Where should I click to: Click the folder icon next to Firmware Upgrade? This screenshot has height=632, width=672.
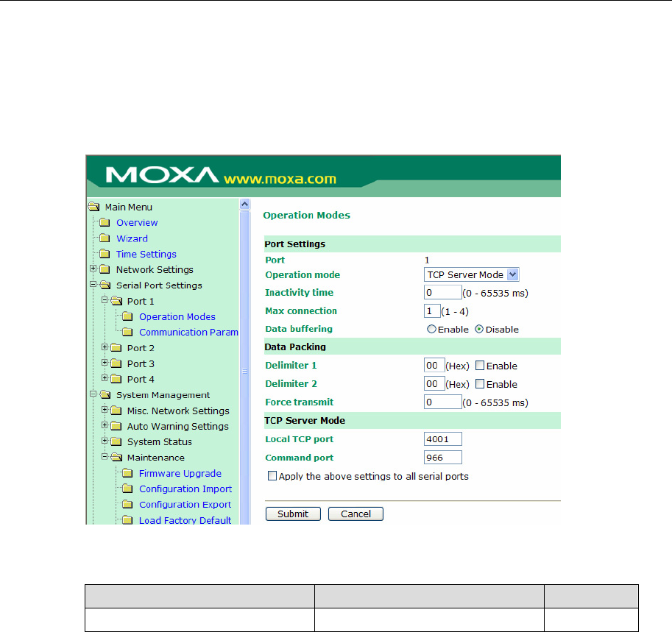(x=127, y=474)
